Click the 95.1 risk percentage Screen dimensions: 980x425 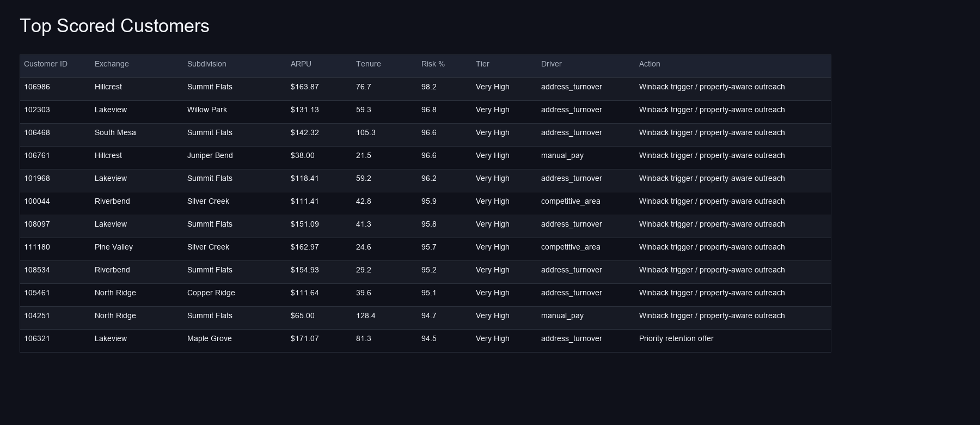429,293
